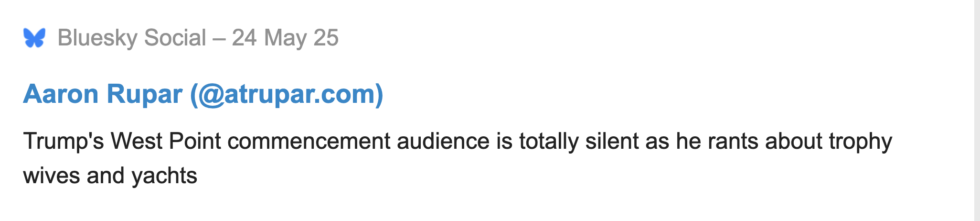Click the word 'audience' in the summary

point(443,141)
